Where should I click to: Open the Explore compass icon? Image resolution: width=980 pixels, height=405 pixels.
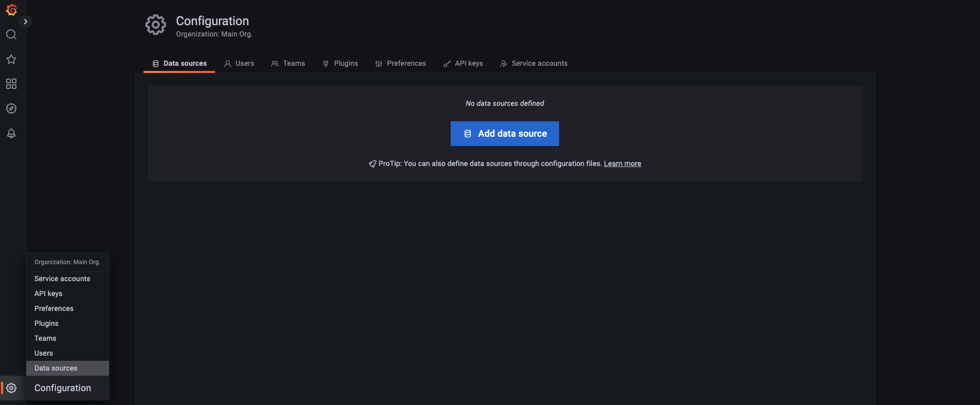[11, 108]
